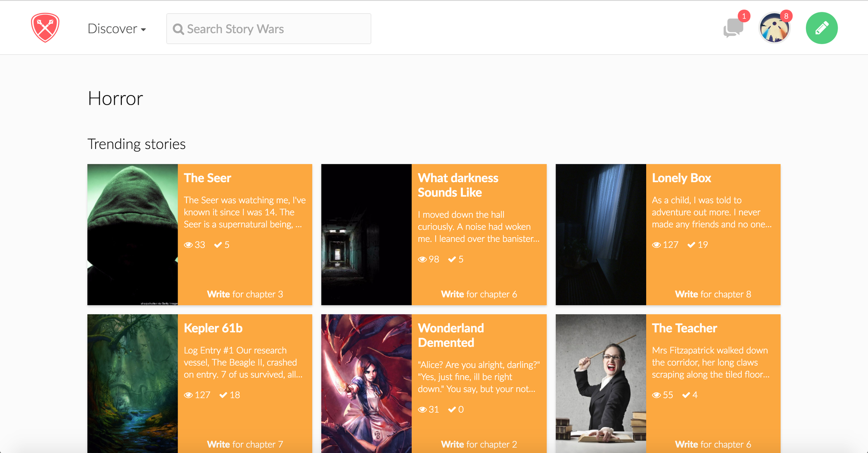Click the checkmark icon on The Seer
The width and height of the screenshot is (868, 453).
tap(218, 245)
